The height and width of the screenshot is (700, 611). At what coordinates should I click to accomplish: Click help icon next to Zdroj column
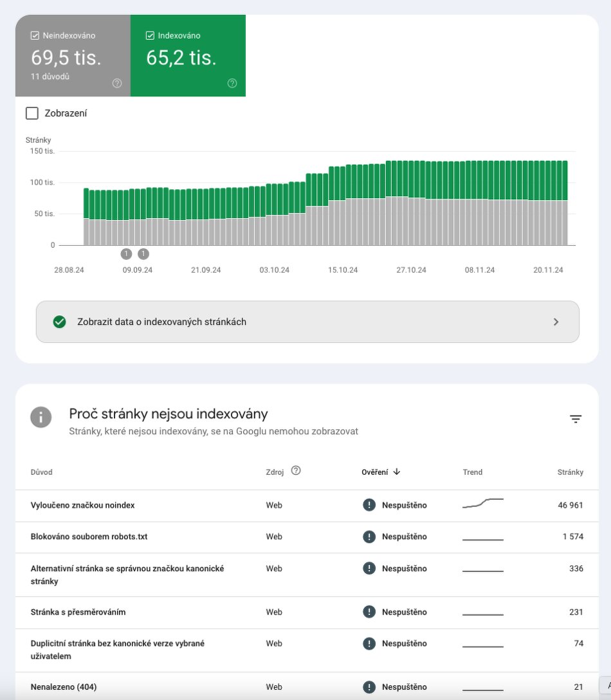coord(296,470)
